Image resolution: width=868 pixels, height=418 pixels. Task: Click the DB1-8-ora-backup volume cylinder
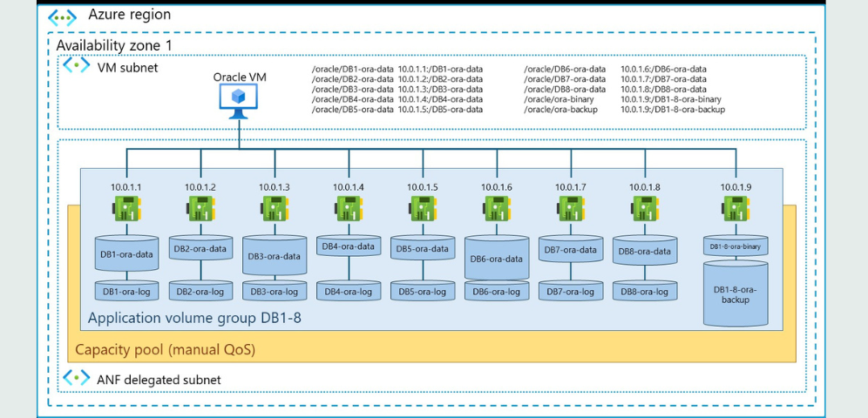point(736,294)
